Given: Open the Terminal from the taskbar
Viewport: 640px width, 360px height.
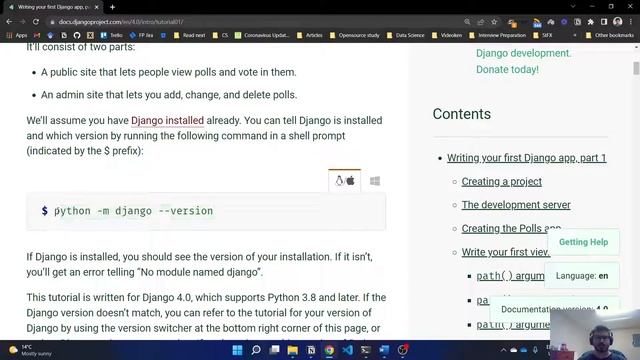Looking at the screenshot, I should [366, 350].
